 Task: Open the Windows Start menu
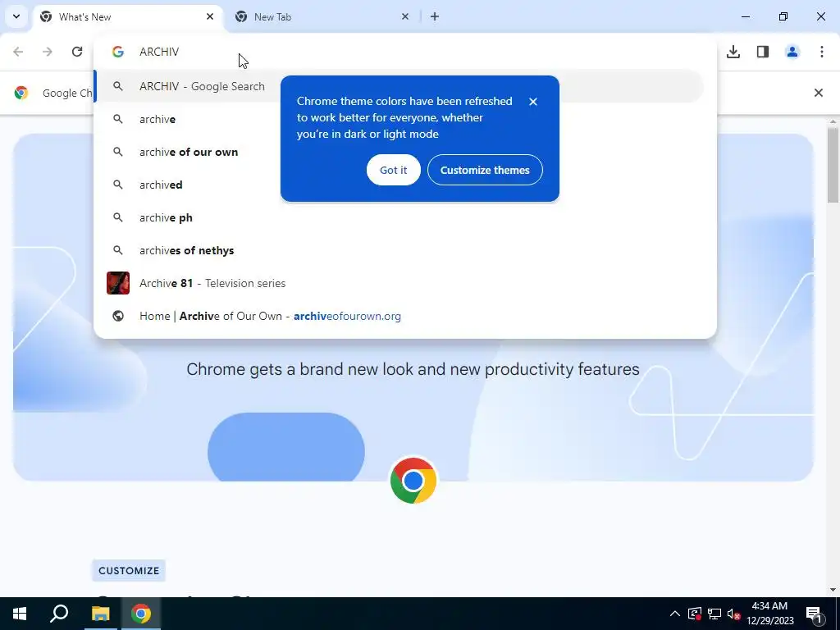click(x=20, y=614)
